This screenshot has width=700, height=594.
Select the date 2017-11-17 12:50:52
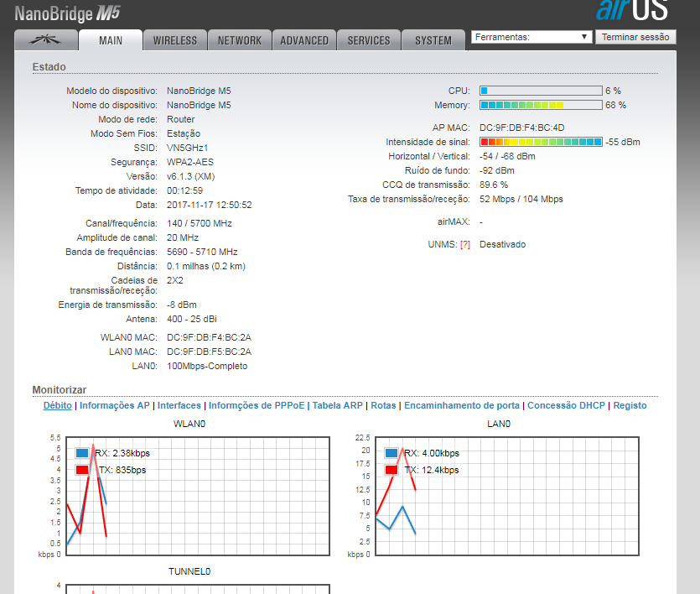210,205
